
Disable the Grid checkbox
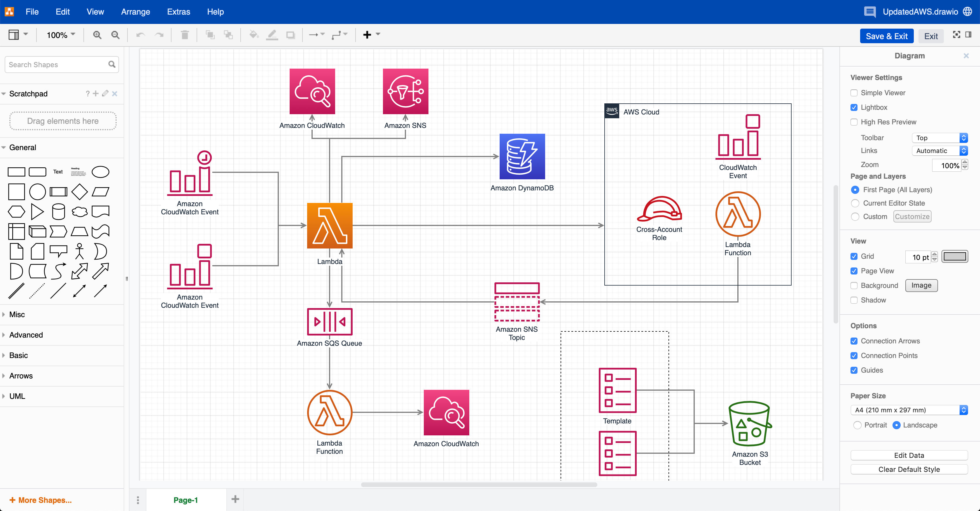point(855,256)
